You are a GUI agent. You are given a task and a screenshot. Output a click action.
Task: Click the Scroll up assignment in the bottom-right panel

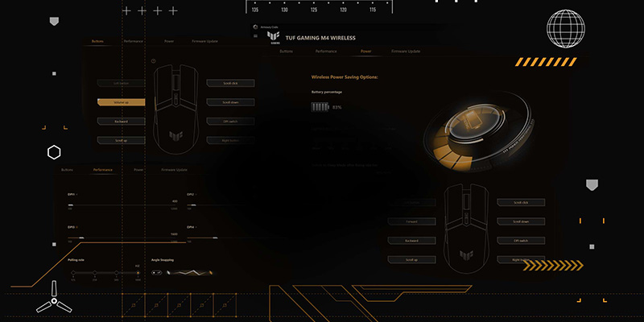click(411, 260)
